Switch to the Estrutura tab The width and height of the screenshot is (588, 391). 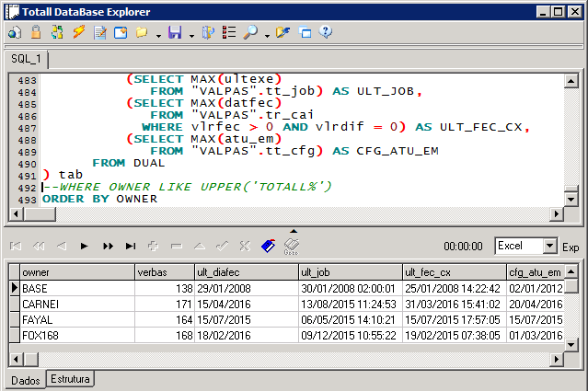click(70, 379)
